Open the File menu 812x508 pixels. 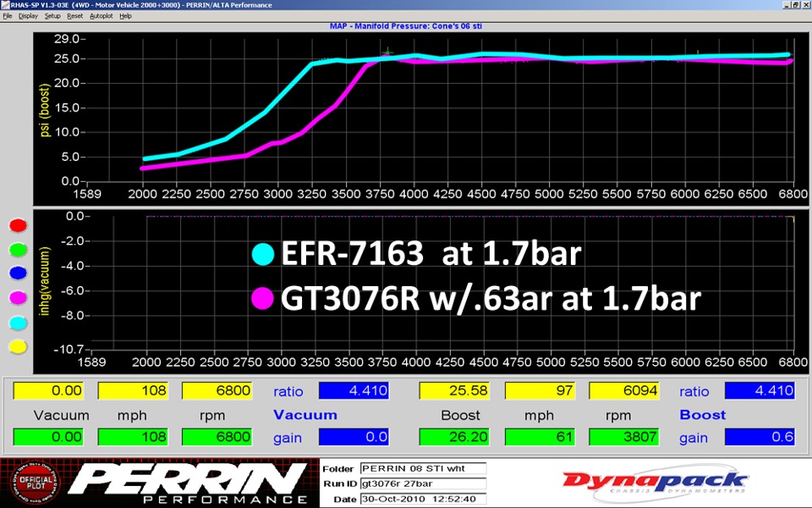coord(8,16)
